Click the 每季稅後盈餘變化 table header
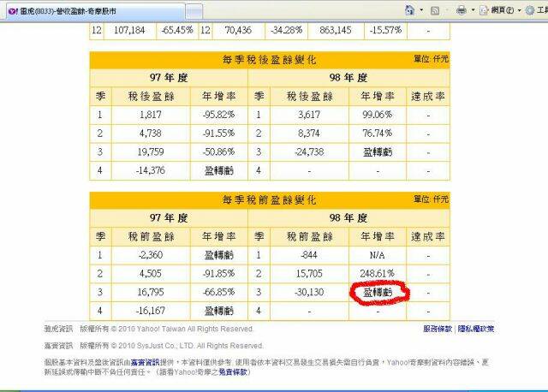 coord(270,60)
